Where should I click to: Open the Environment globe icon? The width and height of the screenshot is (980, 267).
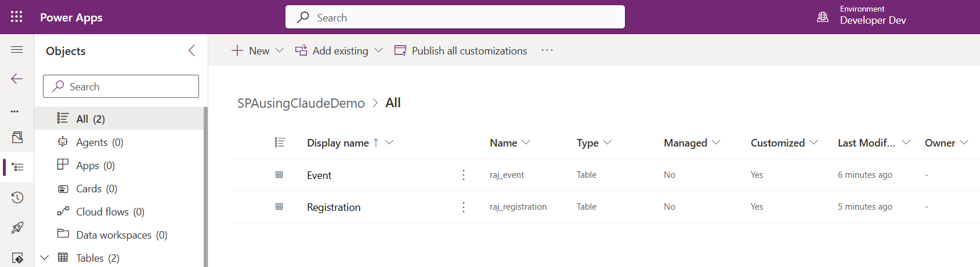[822, 17]
